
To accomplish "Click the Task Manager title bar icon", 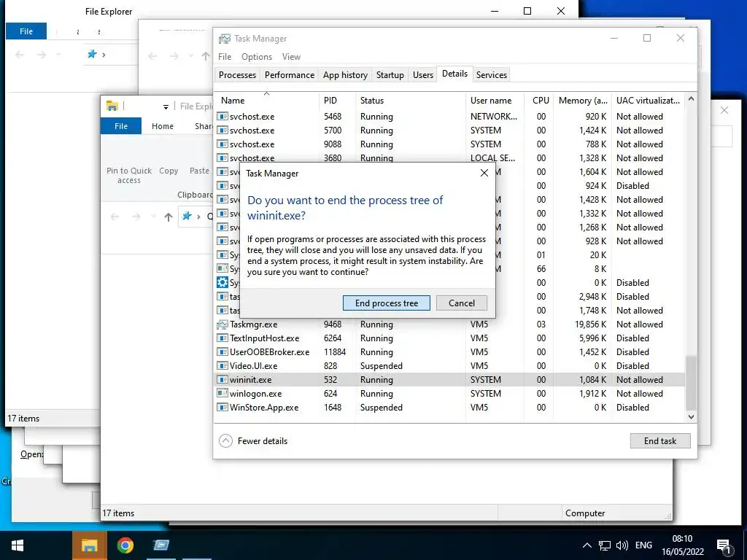I will tap(224, 39).
